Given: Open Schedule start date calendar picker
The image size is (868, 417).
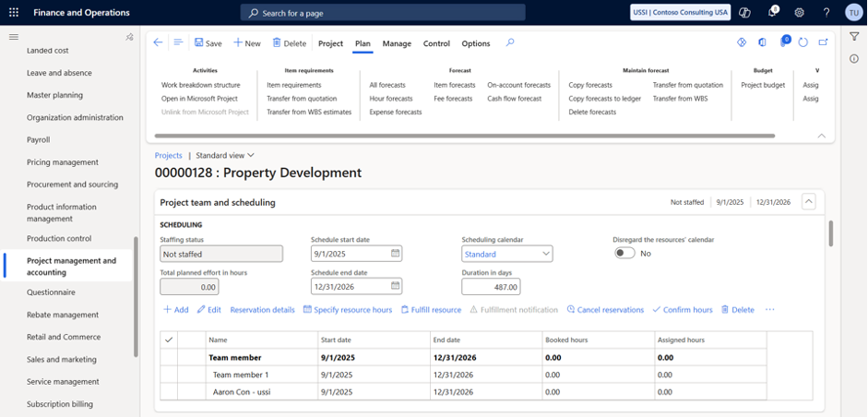Looking at the screenshot, I should (x=395, y=254).
